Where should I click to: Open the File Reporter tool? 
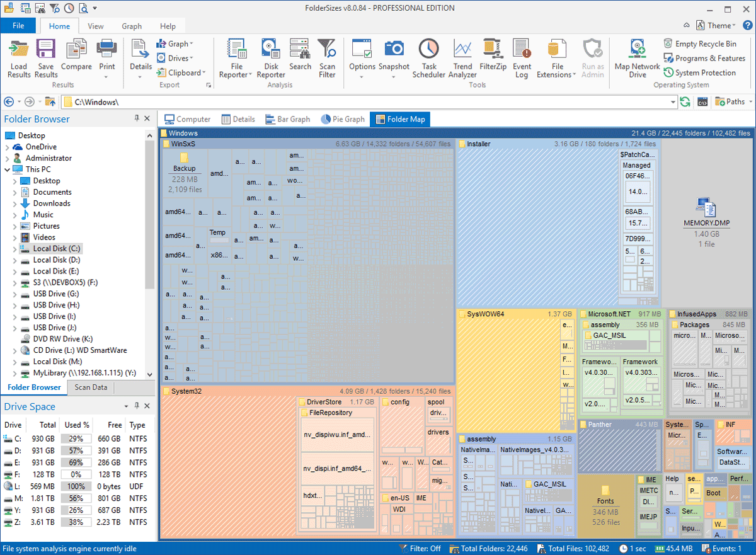(236, 58)
